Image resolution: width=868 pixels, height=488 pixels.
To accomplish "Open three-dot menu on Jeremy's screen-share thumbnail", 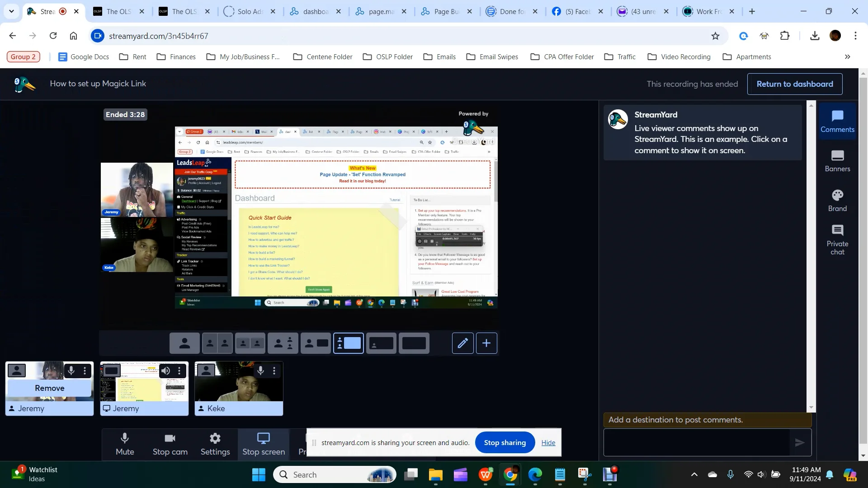I will tap(179, 371).
